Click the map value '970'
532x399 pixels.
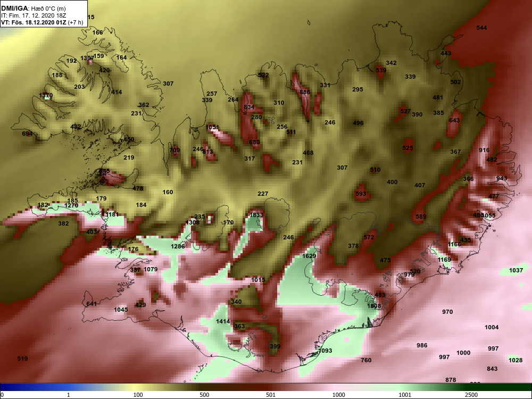point(447,312)
